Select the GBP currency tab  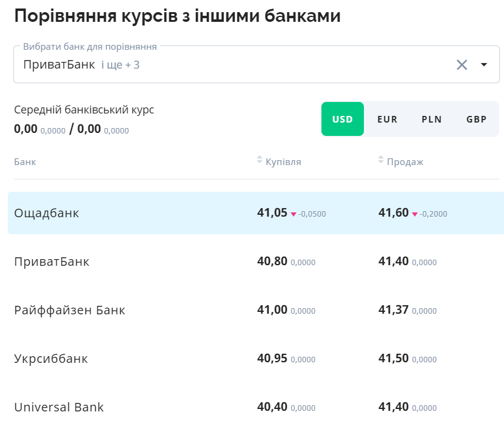click(476, 119)
